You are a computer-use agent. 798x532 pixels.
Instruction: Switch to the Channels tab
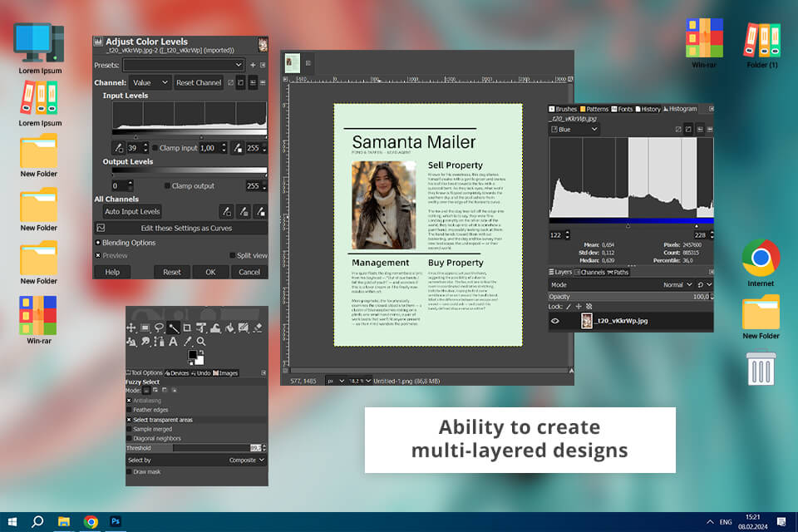pos(592,272)
